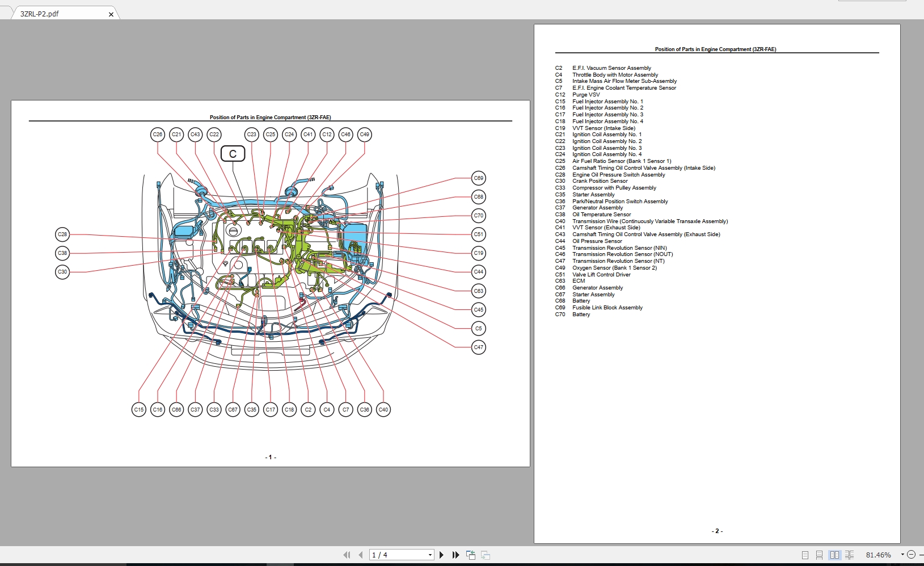The image size is (924, 566).
Task: Click the C26 callout circle
Action: click(158, 135)
